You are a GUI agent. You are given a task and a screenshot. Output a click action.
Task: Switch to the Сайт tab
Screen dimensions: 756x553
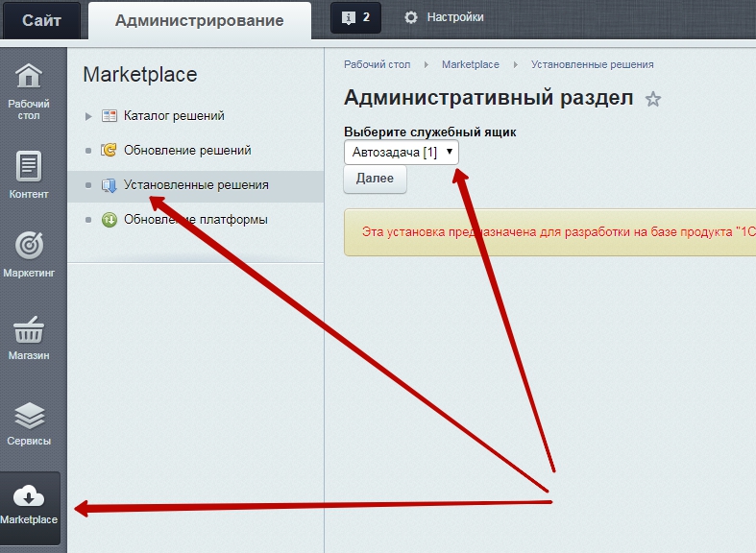coord(41,20)
